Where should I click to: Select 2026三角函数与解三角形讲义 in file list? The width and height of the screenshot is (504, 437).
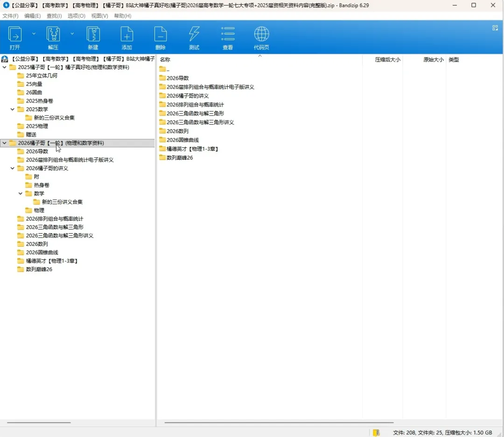coord(197,122)
